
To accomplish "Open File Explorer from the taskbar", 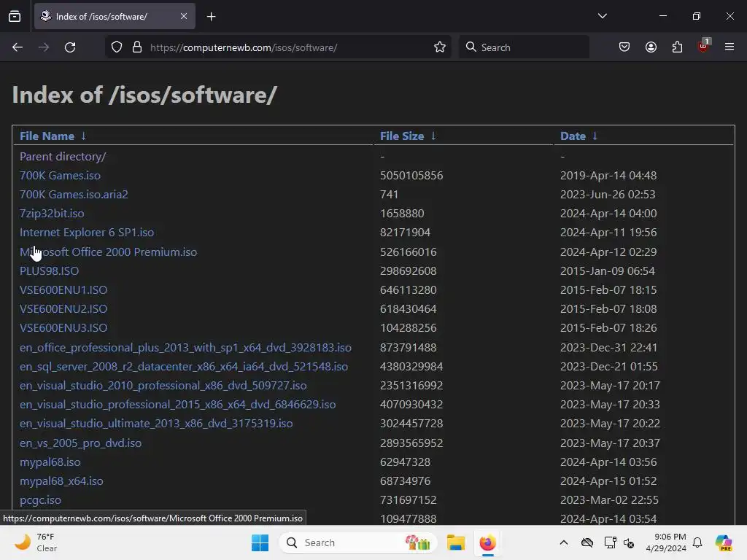I will pyautogui.click(x=455, y=542).
